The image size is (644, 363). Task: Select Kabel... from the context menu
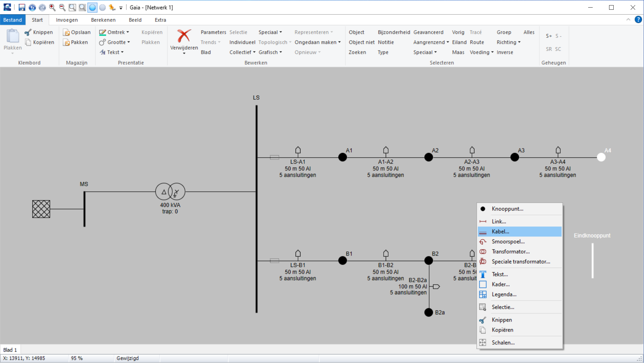pos(500,232)
